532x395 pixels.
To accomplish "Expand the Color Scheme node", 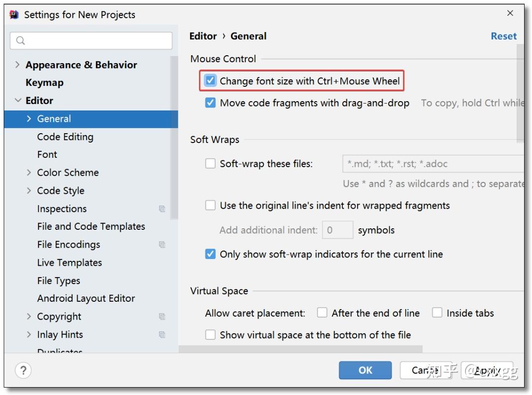I will (x=30, y=172).
